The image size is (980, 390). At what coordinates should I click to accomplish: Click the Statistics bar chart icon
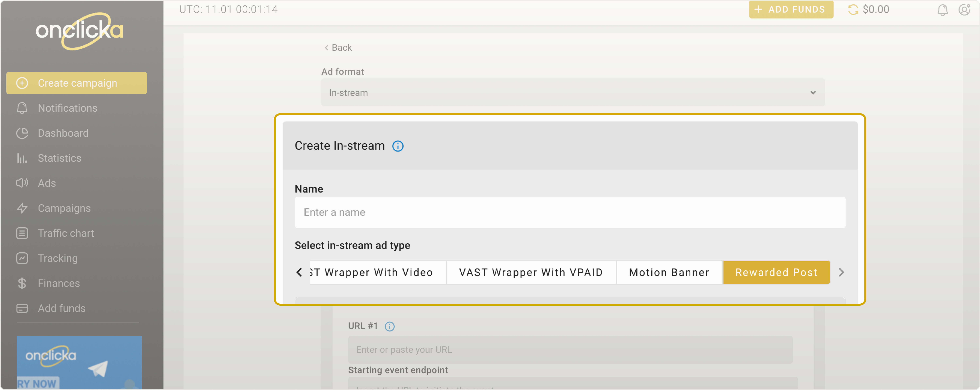tap(22, 158)
